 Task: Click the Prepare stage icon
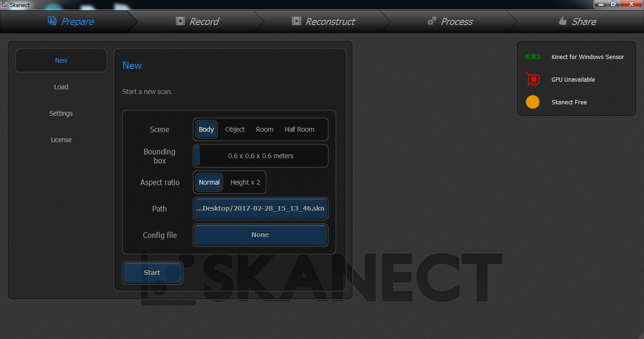[x=52, y=21]
